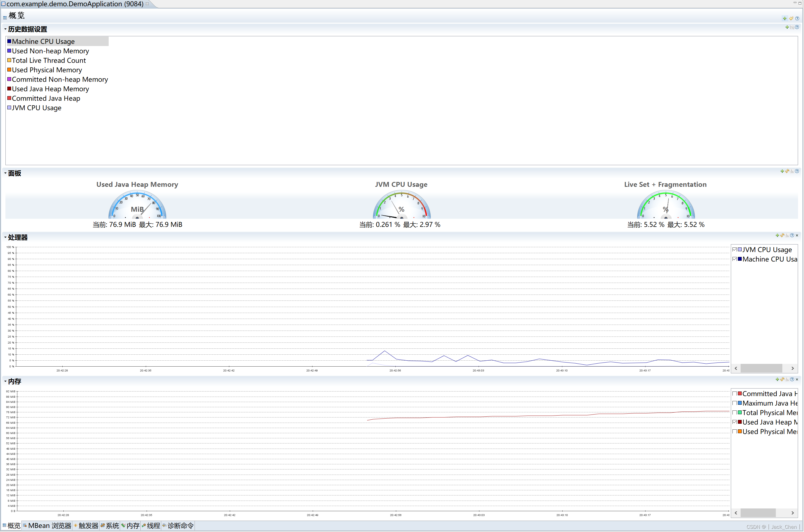
Task: Click add attribute icon in 处理器 section
Action: 777,236
